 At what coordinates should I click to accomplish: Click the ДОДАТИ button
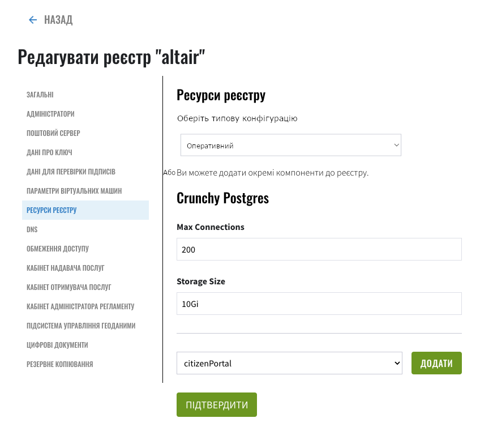pos(436,363)
